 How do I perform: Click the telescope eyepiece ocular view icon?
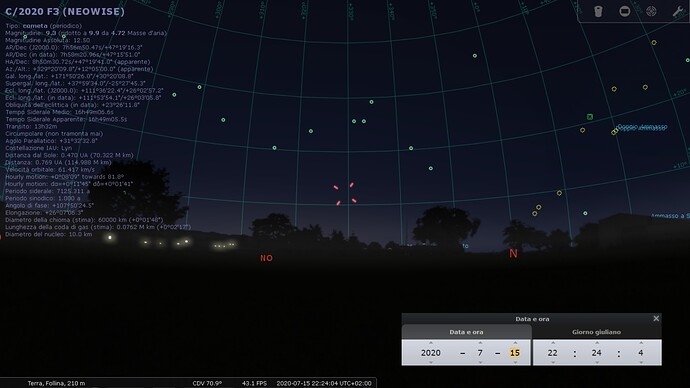[598, 11]
